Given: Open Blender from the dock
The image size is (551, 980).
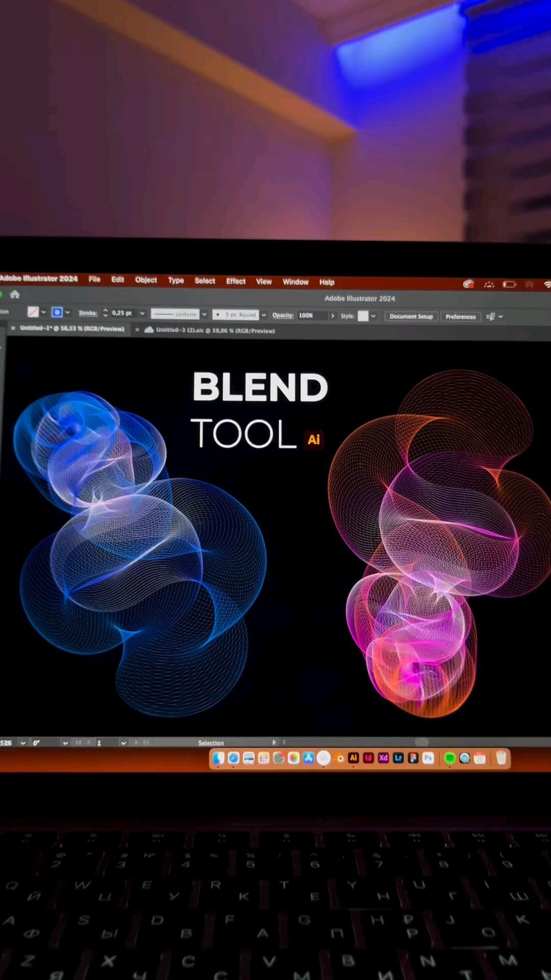Looking at the screenshot, I should coord(339,758).
